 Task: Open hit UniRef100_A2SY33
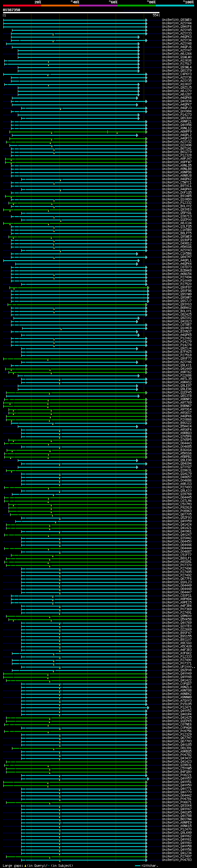pyautogui.click(x=177, y=33)
